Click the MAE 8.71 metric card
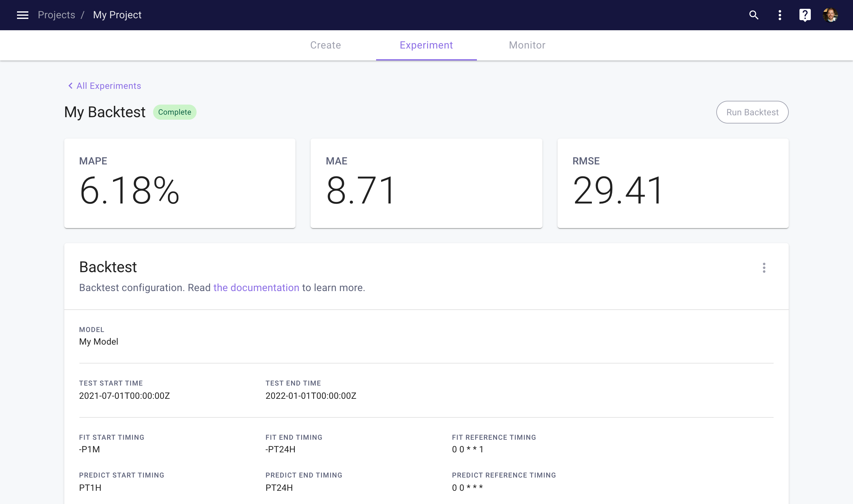The width and height of the screenshot is (853, 504). click(426, 183)
